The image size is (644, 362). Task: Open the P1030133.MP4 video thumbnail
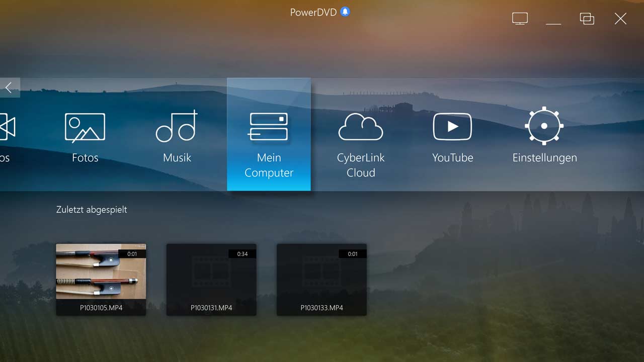tap(321, 271)
